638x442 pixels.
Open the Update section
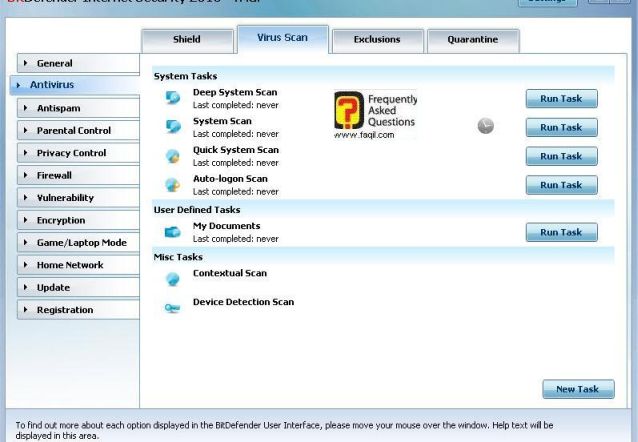(78, 287)
